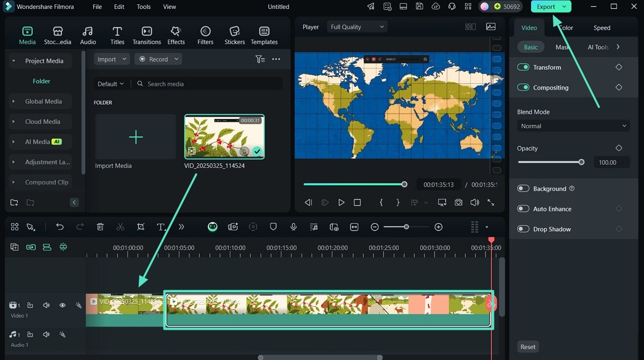644x360 pixels.
Task: Switch to the Audio library
Action: (x=88, y=36)
